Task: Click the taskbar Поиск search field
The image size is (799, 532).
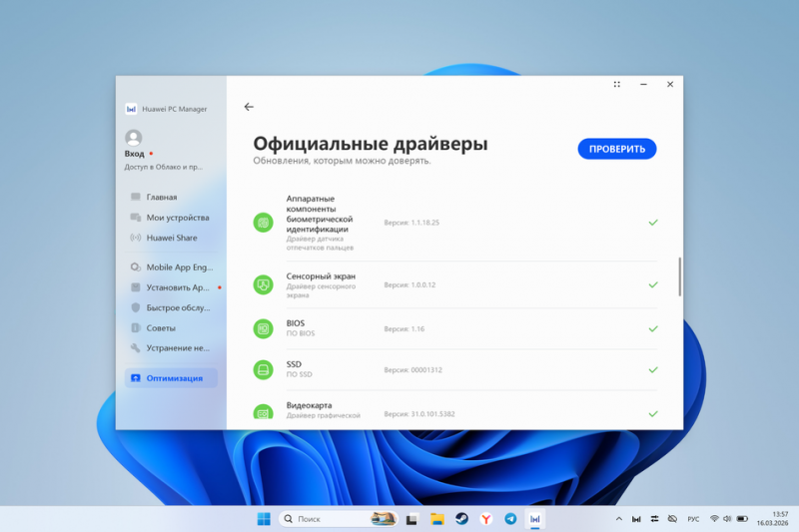Action: 338,519
